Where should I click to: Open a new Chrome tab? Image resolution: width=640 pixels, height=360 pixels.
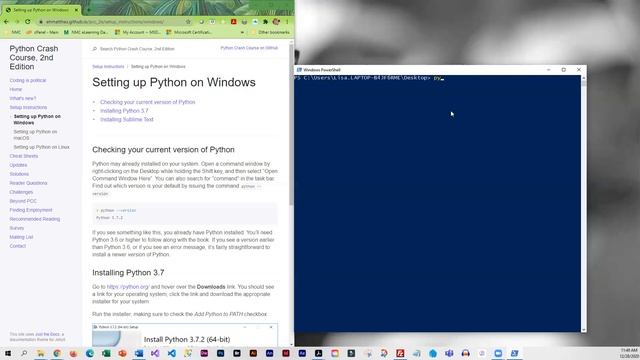click(89, 10)
